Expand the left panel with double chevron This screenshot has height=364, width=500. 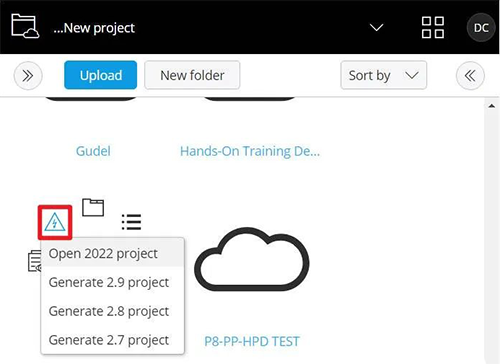pos(28,76)
